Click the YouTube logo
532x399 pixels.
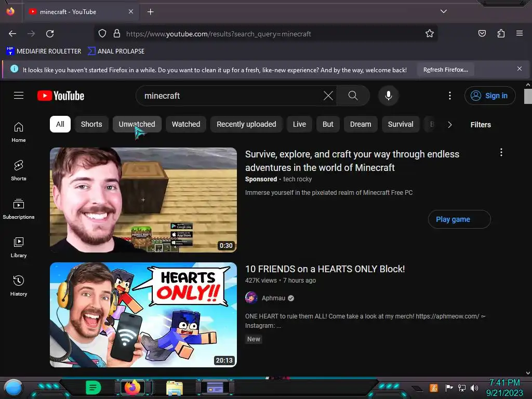tap(61, 96)
